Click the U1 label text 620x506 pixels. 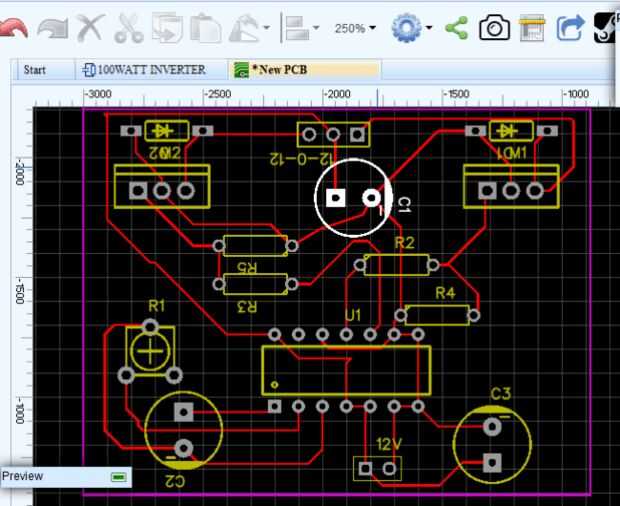click(x=353, y=315)
